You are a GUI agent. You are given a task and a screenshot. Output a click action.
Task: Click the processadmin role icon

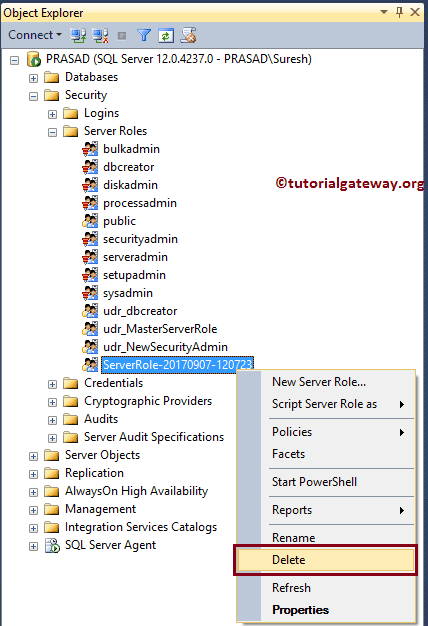click(90, 203)
